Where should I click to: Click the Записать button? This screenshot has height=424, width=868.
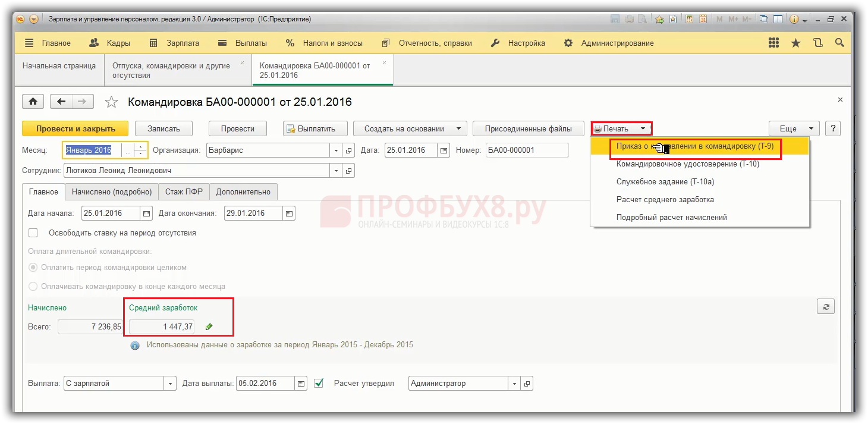tap(163, 128)
